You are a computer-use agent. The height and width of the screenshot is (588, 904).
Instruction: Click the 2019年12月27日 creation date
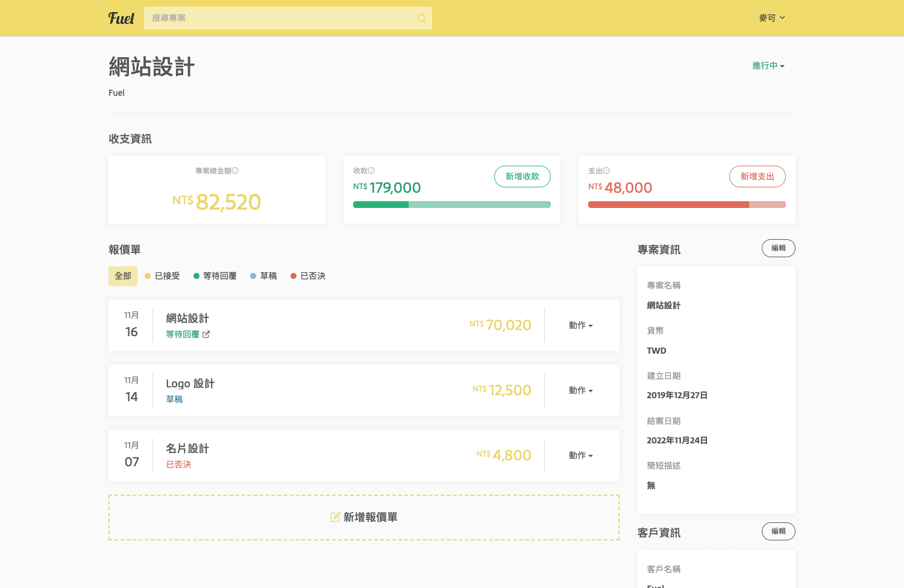(677, 395)
